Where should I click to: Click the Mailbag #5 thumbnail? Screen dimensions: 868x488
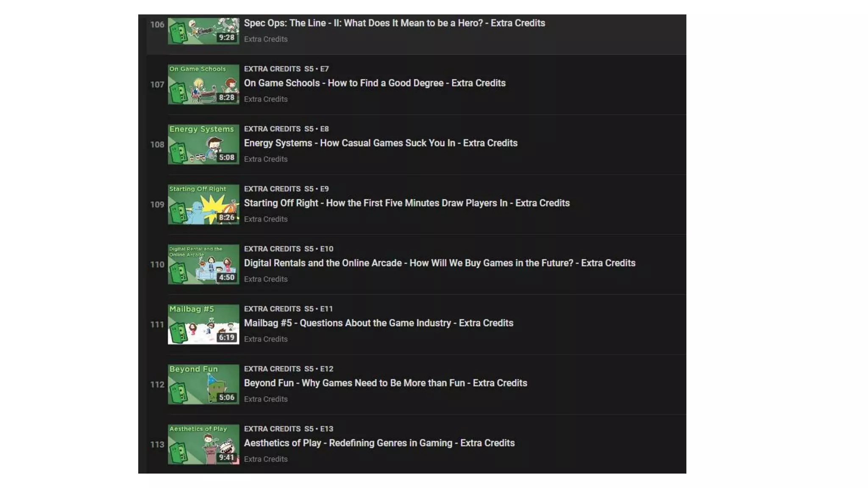tap(203, 324)
